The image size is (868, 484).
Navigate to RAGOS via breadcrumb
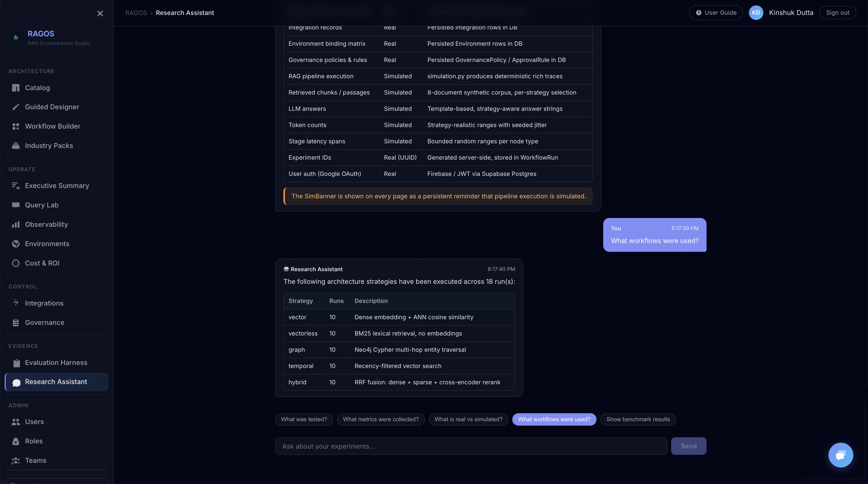(x=136, y=12)
